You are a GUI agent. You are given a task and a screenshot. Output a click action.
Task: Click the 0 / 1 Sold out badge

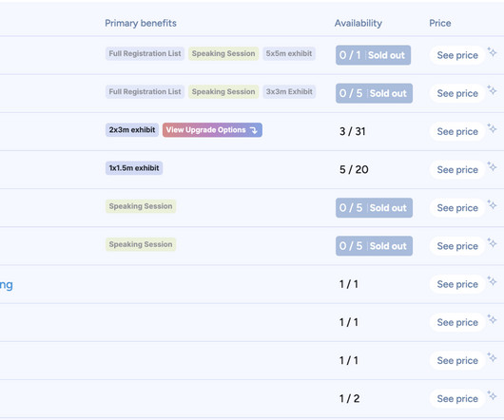(x=373, y=55)
